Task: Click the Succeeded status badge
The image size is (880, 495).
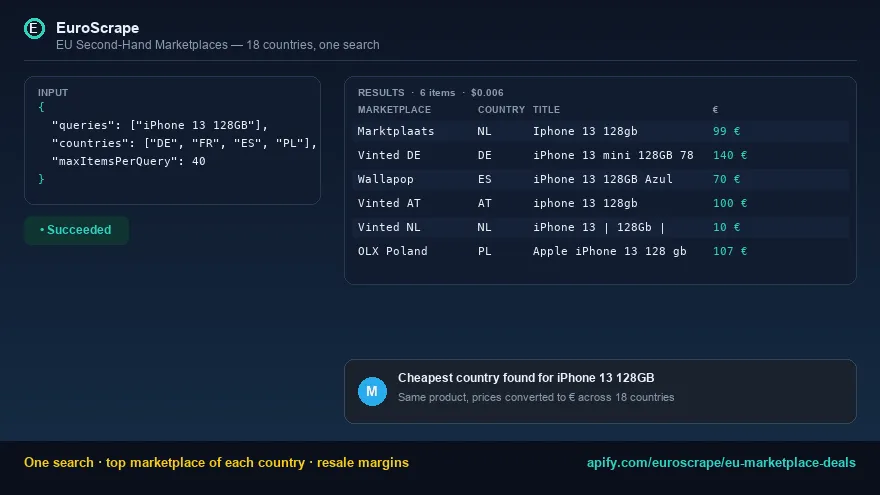Action: tap(76, 230)
